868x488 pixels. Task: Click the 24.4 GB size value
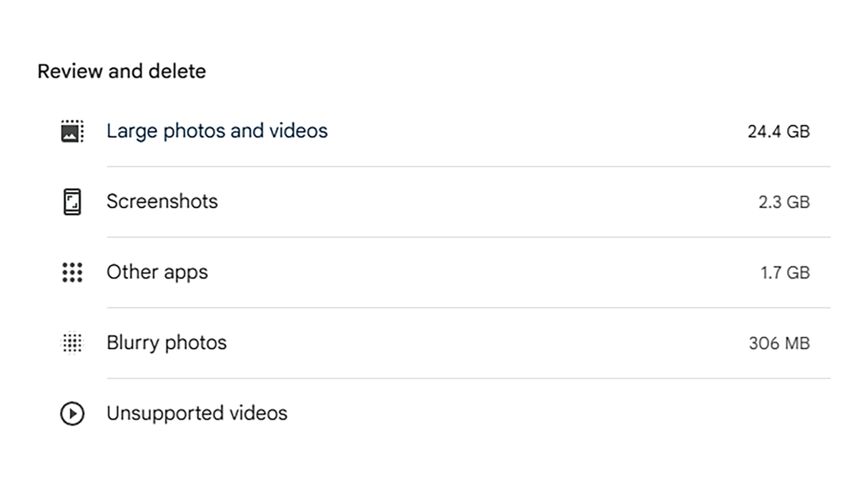(x=779, y=131)
